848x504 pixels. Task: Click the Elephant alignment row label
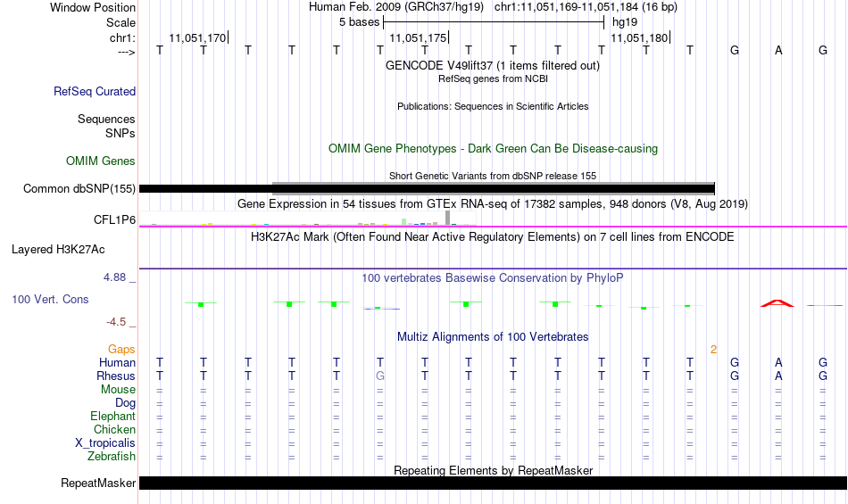113,416
